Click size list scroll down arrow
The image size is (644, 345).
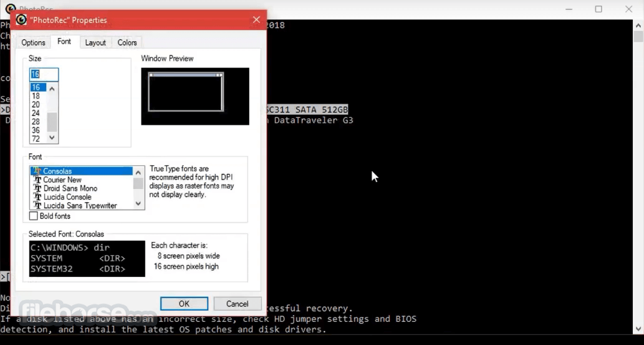tap(52, 138)
